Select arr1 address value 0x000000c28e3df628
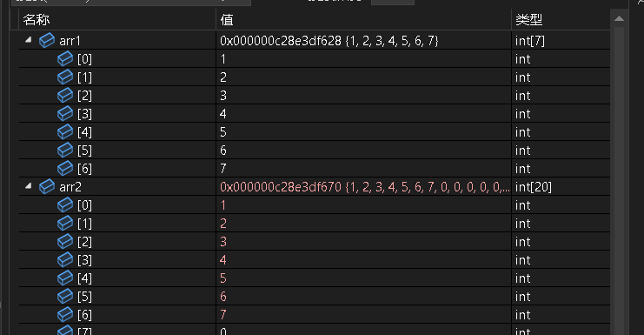Image resolution: width=644 pixels, height=335 pixels. (x=281, y=41)
